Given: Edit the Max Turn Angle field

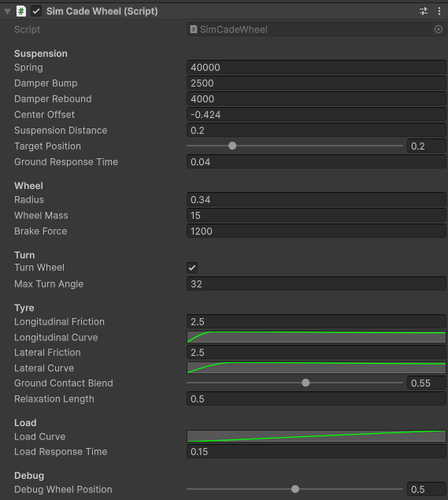Looking at the screenshot, I should coord(316,284).
